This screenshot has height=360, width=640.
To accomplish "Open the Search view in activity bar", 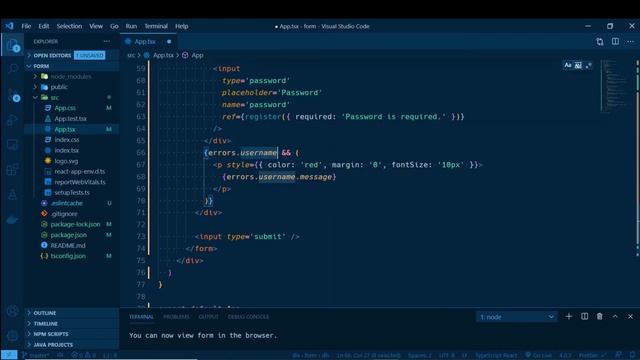I will [x=13, y=68].
